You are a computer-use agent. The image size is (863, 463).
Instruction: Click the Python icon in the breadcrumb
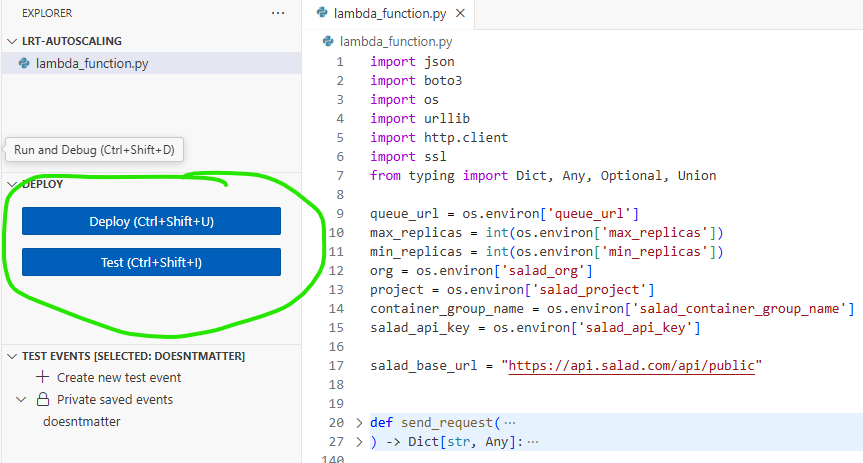328,41
